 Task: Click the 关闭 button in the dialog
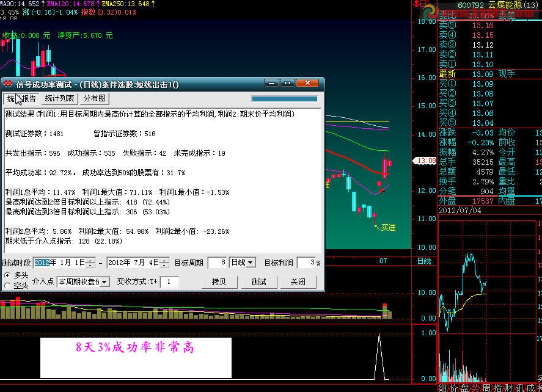pyautogui.click(x=298, y=281)
